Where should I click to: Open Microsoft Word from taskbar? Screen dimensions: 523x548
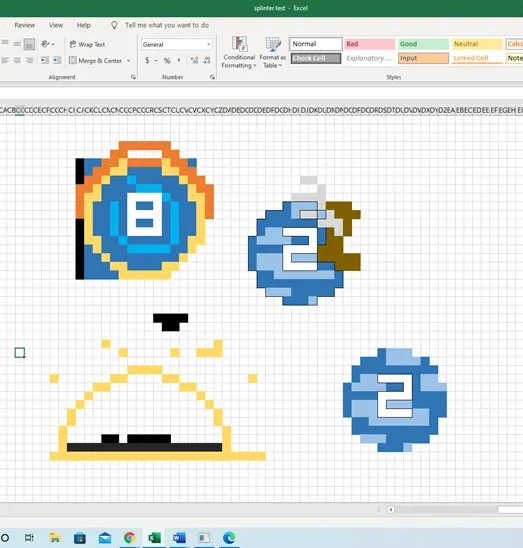point(179,538)
